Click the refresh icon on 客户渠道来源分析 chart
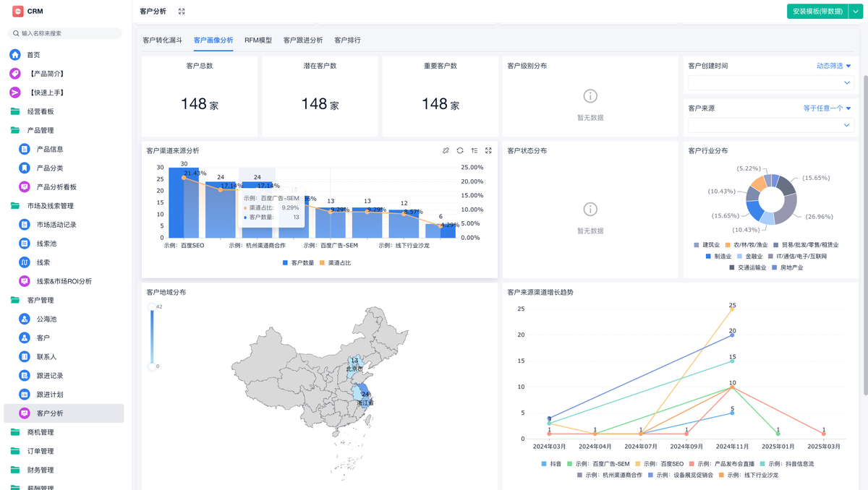The width and height of the screenshot is (868, 490). (460, 150)
